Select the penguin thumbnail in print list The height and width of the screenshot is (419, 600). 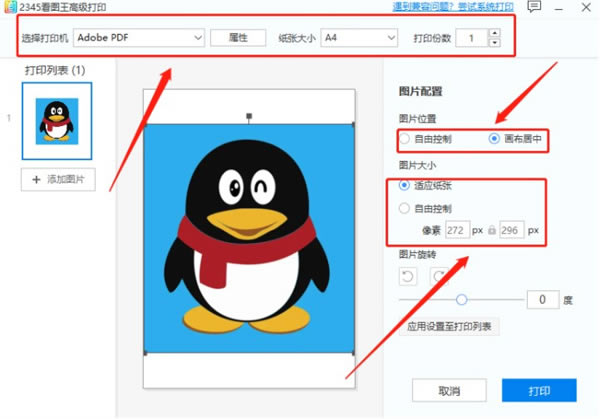coord(57,121)
